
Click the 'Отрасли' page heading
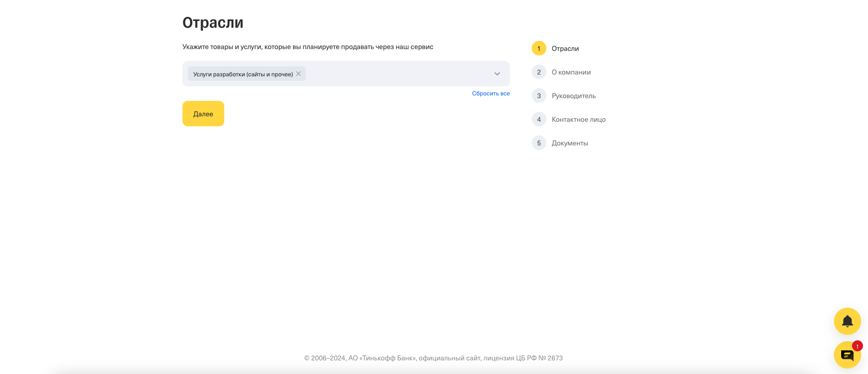coord(213,22)
